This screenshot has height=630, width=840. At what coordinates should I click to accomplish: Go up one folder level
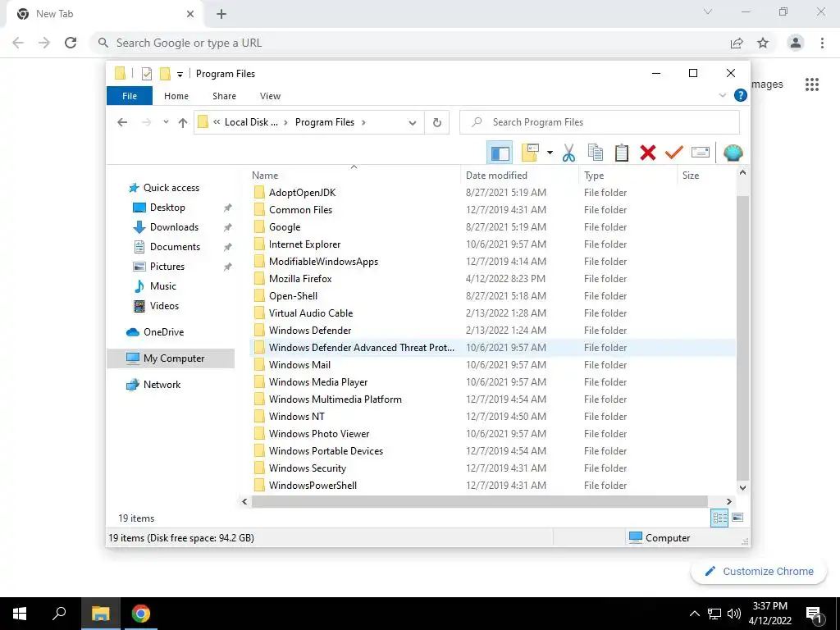tap(183, 123)
